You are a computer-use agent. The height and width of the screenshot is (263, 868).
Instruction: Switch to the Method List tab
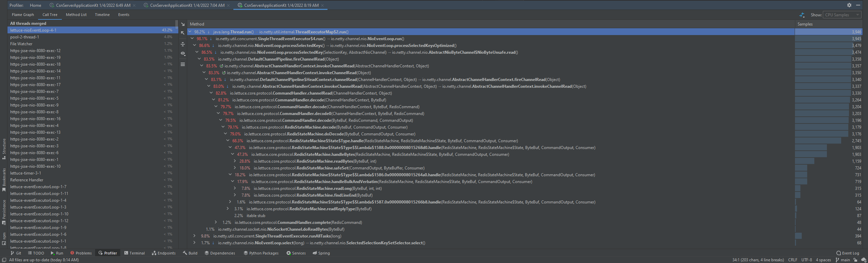(x=76, y=15)
